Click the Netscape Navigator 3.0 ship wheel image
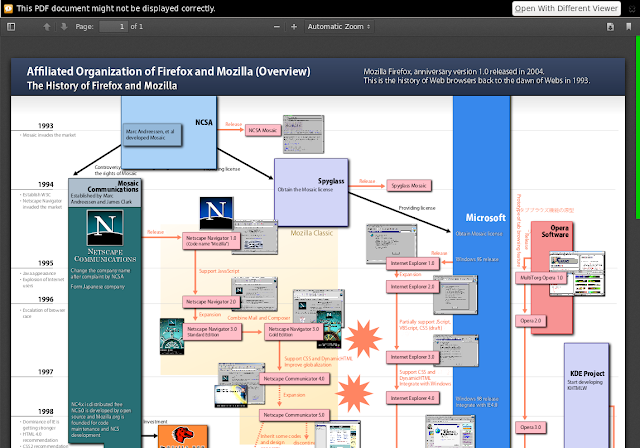Image resolution: width=640 pixels, height=448 pixels. tap(172, 337)
